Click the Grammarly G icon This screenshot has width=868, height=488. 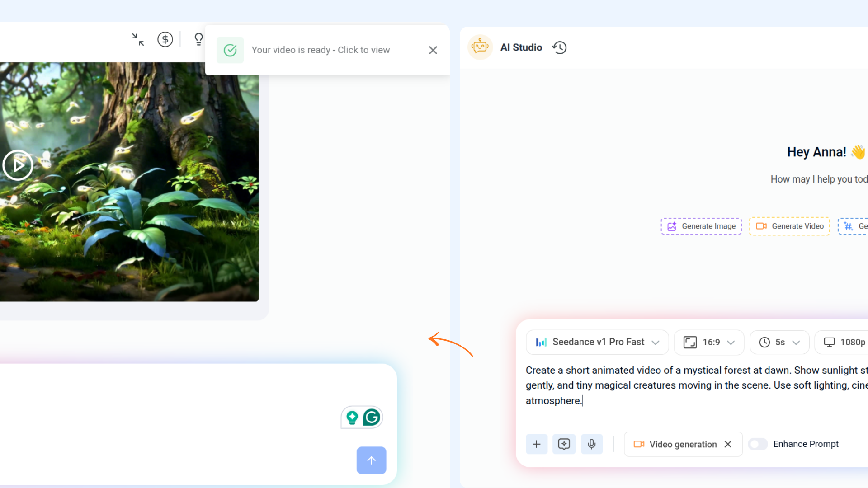[x=372, y=417]
